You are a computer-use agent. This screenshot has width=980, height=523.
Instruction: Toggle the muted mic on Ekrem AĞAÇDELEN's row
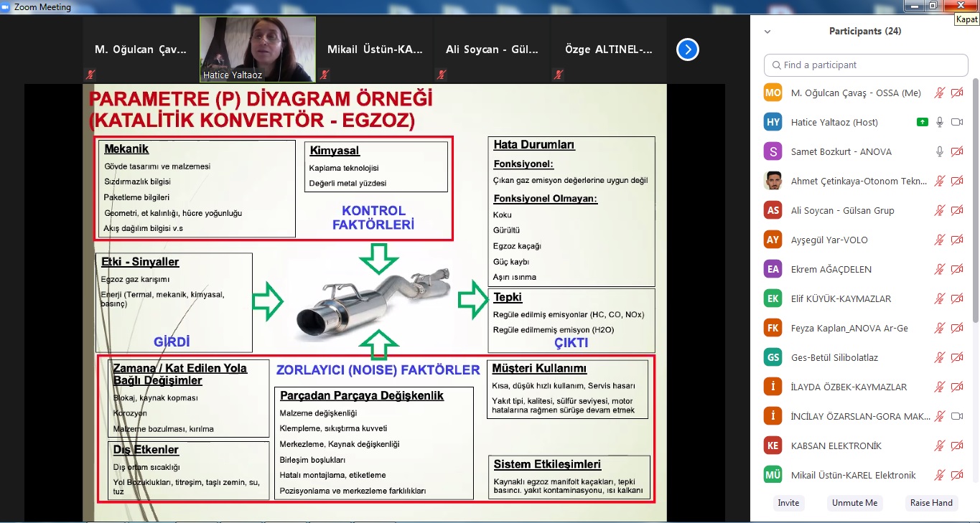click(x=939, y=270)
